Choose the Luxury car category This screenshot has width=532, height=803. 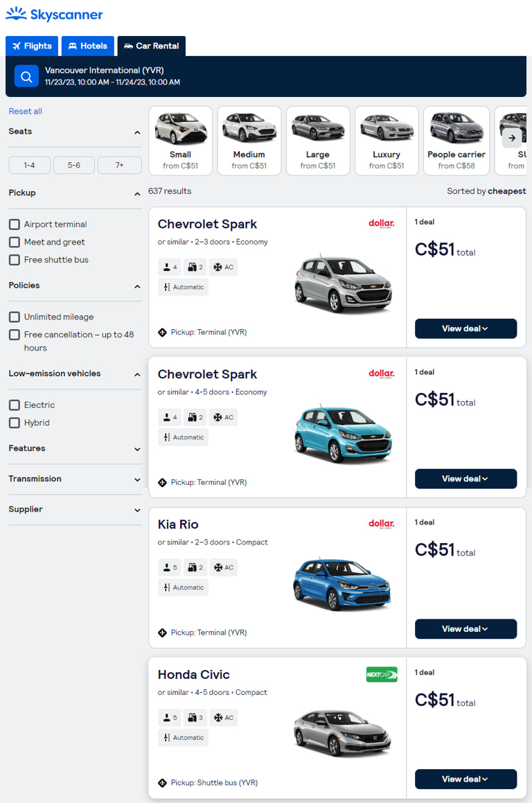(387, 141)
